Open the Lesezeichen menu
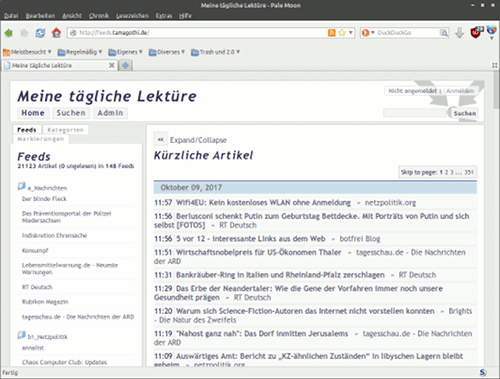The width and height of the screenshot is (500, 379). point(132,16)
